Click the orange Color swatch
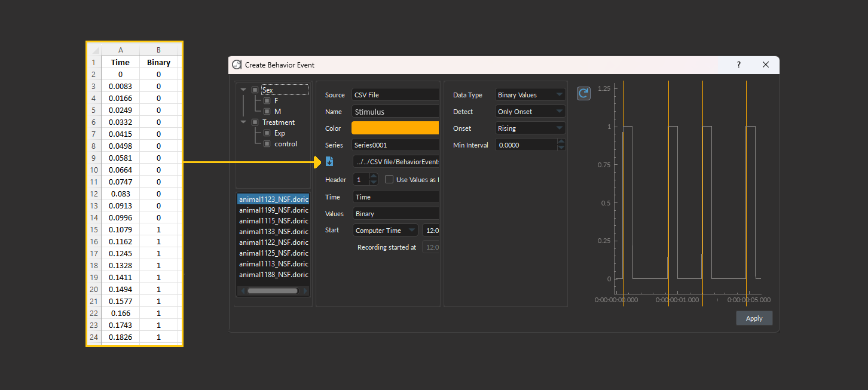Screen dimensions: 868x390 pos(395,128)
